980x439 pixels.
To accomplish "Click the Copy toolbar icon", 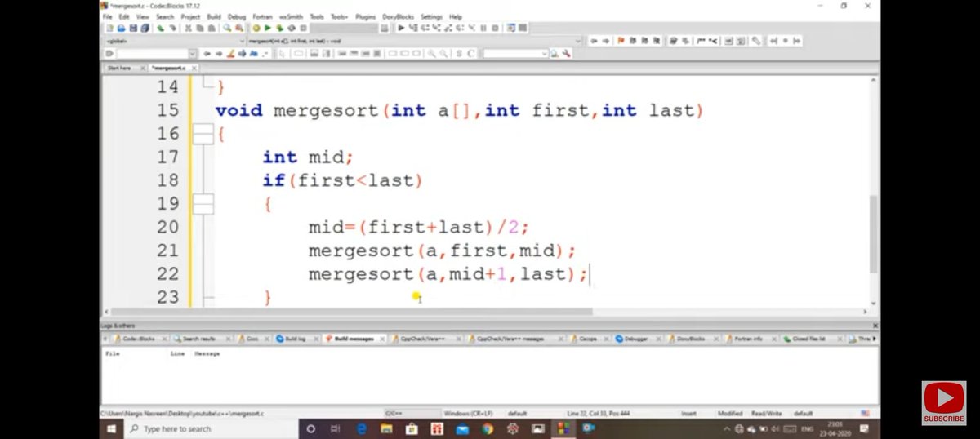I will (201, 28).
